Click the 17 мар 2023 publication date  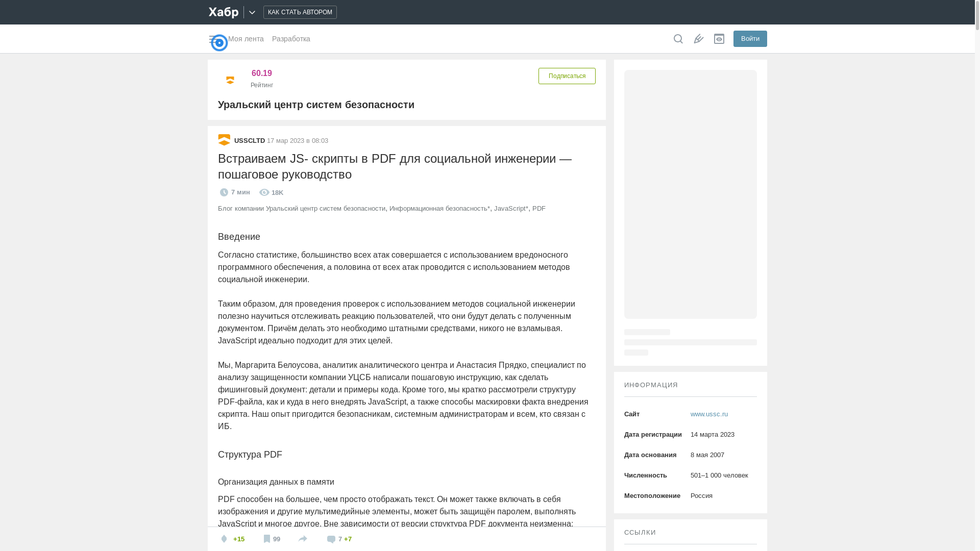[x=298, y=141]
